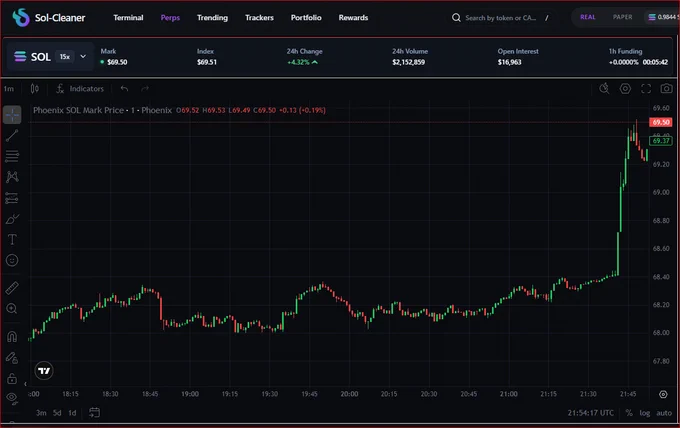Screen dimensions: 680x428
Task: Open the price scale settings icon
Action: coord(663,394)
